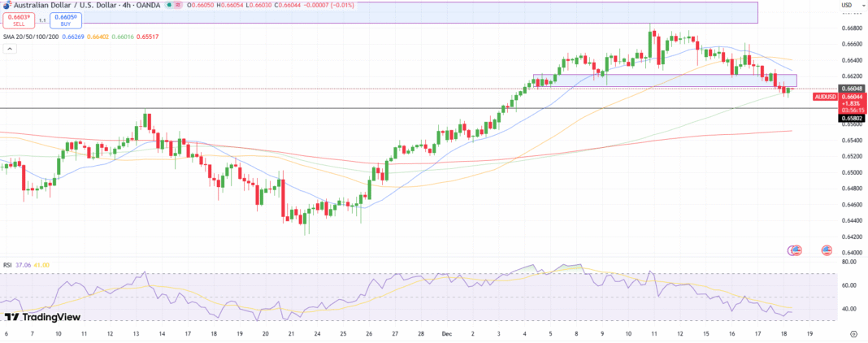Click the AUD/USD currency flag icon

click(5, 5)
